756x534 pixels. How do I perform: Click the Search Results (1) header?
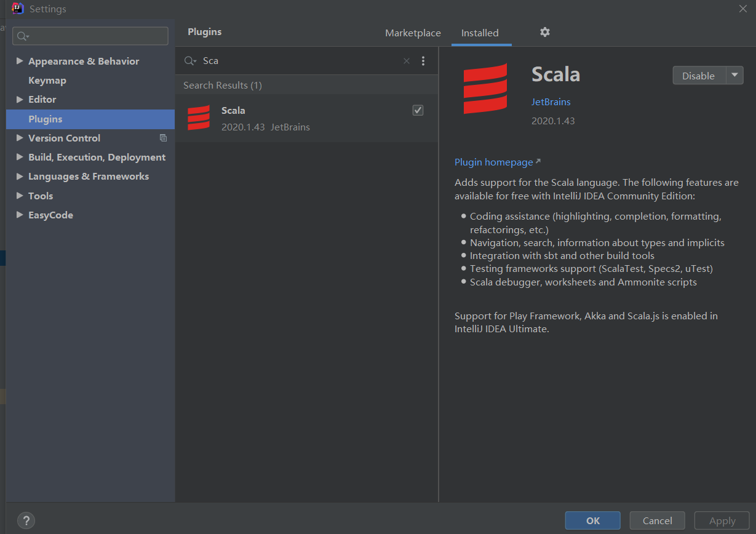(x=223, y=86)
